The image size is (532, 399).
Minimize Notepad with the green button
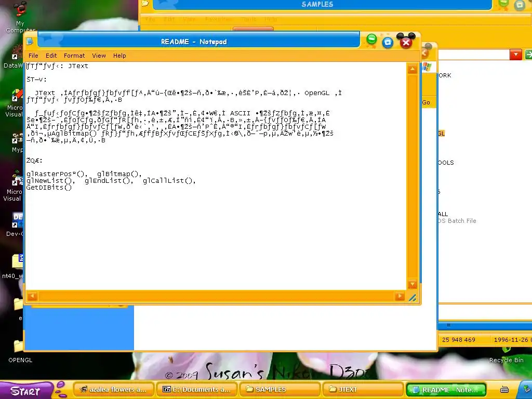371,39
